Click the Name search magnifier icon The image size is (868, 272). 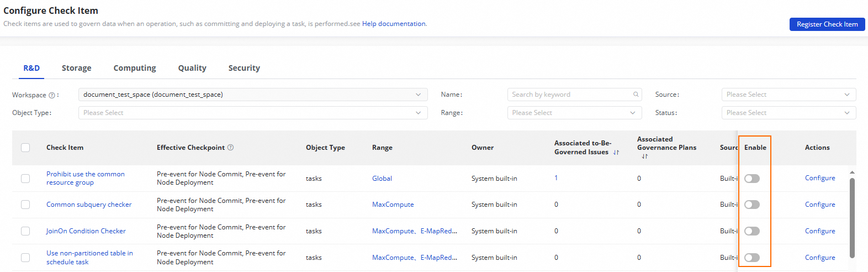click(x=636, y=95)
